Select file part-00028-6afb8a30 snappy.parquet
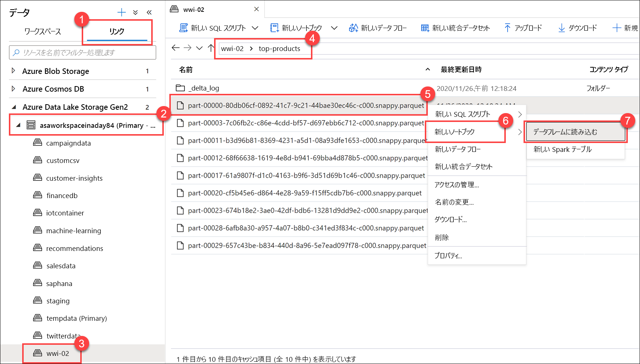Image resolution: width=640 pixels, height=364 pixels. click(x=306, y=228)
